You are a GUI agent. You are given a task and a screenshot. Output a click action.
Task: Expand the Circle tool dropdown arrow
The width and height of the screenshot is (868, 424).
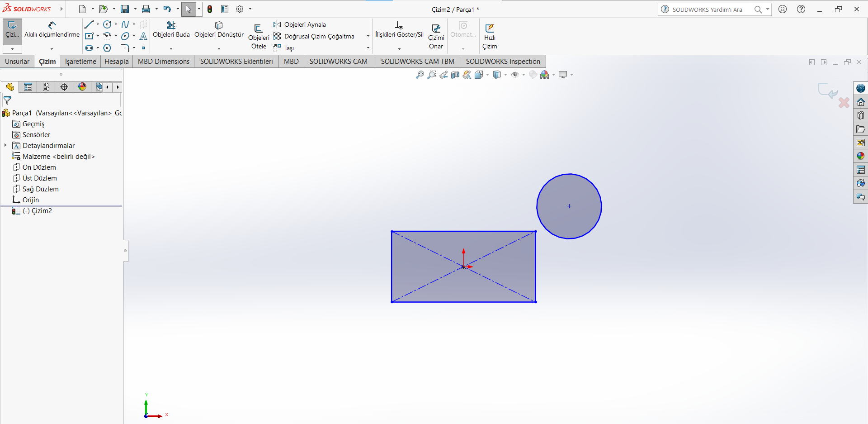tap(116, 24)
